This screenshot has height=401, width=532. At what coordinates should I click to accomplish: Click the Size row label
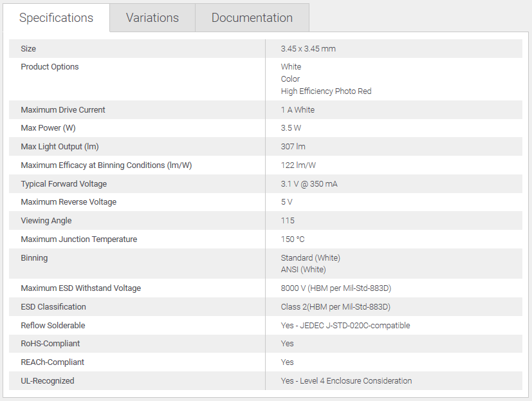(x=28, y=49)
